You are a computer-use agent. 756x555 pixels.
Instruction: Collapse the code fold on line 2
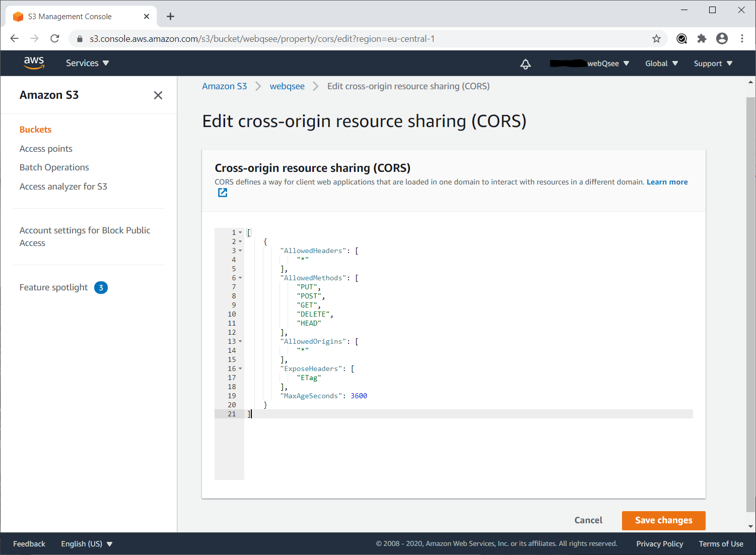pyautogui.click(x=240, y=241)
